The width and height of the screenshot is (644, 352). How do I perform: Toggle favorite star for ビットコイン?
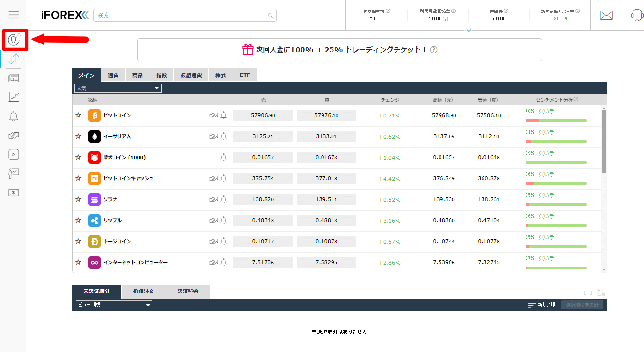click(x=78, y=115)
